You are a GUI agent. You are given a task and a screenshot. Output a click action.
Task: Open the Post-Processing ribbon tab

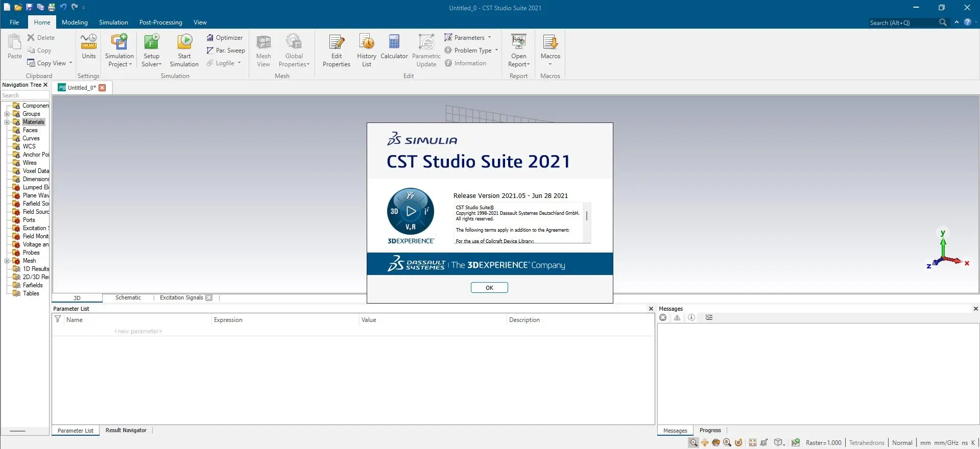[160, 22]
